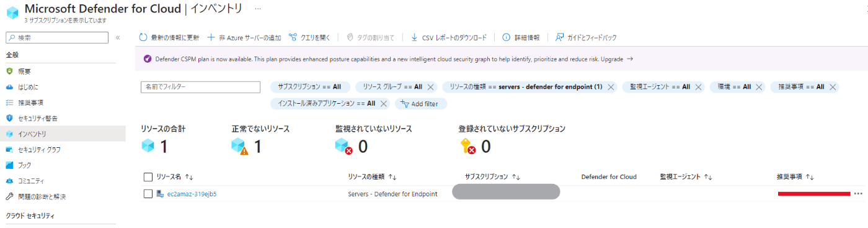Open ガイドとフィードバック
This screenshot has height=228, width=868.
coord(586,37)
